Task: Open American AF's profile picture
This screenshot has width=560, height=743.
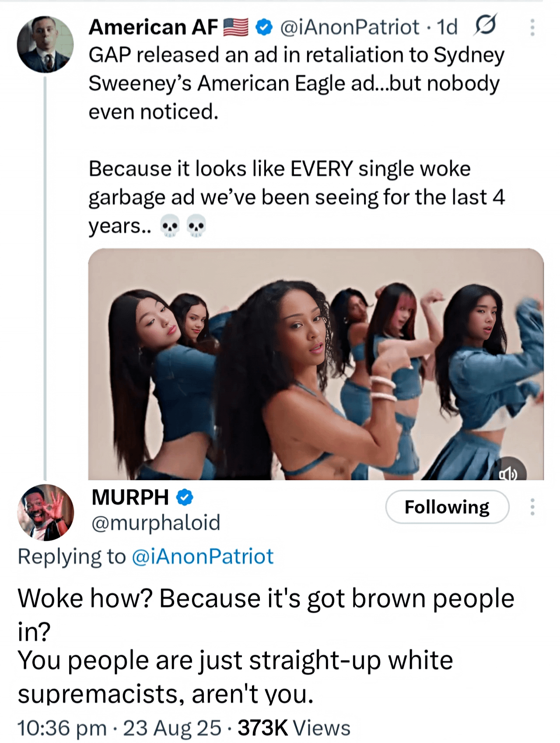Action: [45, 44]
